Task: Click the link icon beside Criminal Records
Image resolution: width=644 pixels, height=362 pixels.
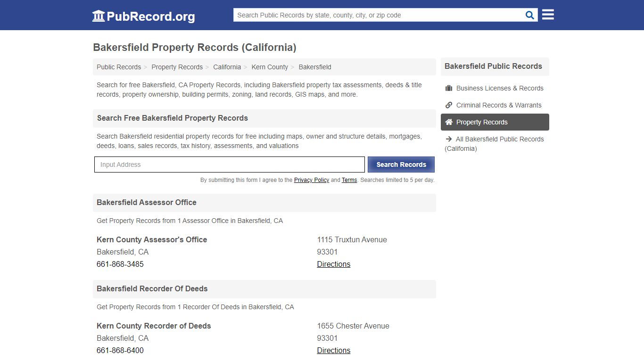Action: [x=449, y=105]
